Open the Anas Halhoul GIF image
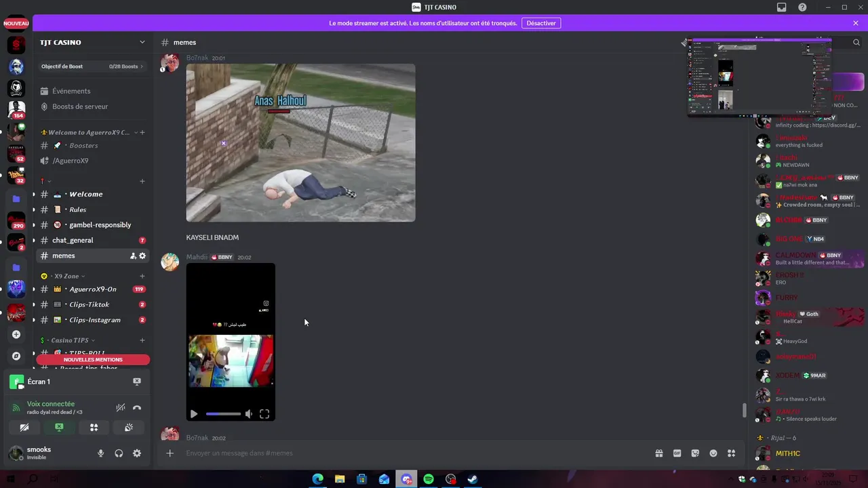Image resolution: width=868 pixels, height=488 pixels. (x=300, y=142)
